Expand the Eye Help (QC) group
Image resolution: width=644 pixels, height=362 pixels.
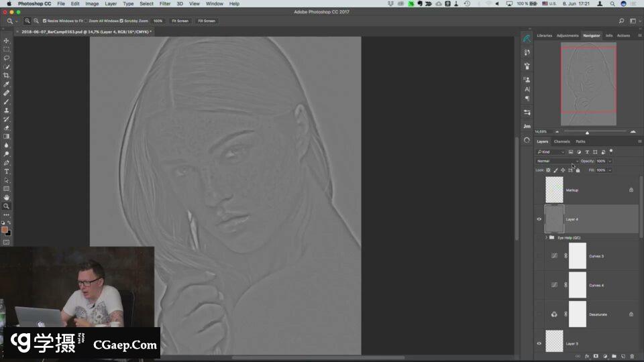pos(545,237)
